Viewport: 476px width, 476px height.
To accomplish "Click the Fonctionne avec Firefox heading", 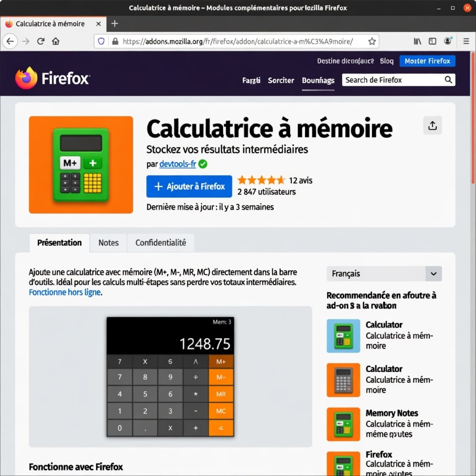I will coord(76,467).
